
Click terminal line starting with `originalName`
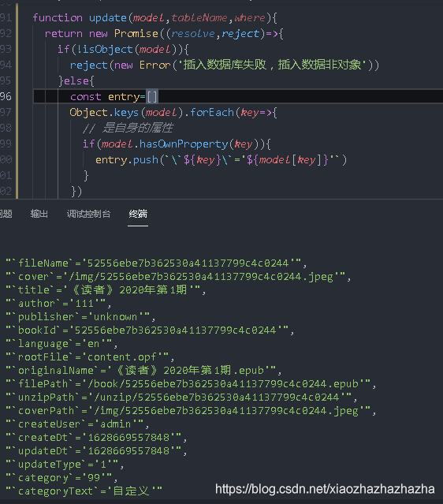pyautogui.click(x=143, y=370)
